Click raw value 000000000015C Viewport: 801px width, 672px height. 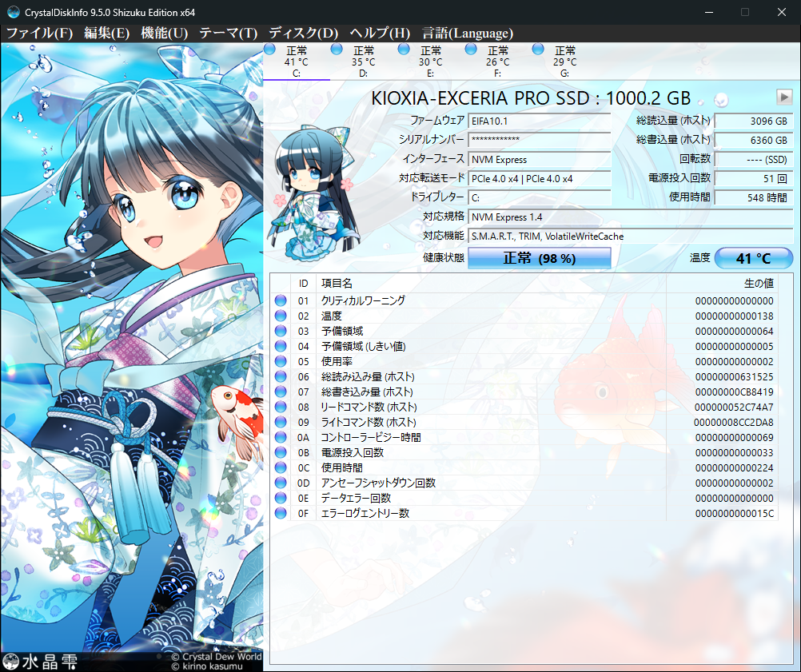click(x=734, y=513)
